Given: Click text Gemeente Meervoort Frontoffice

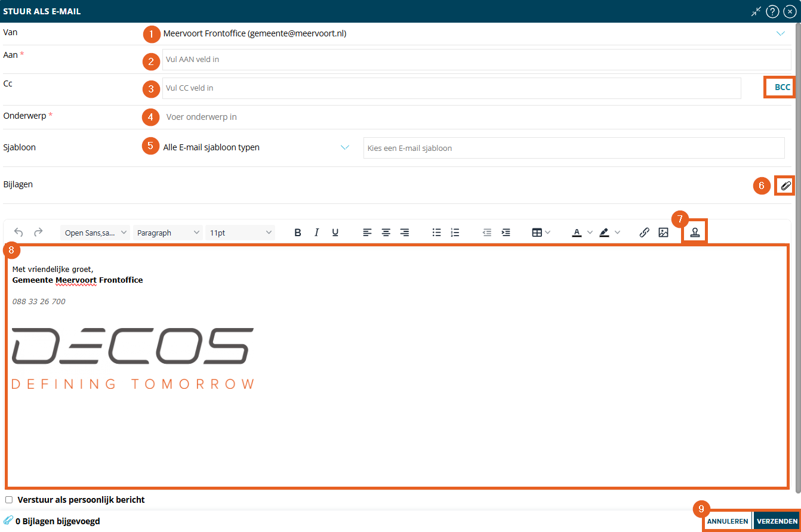Looking at the screenshot, I should [78, 280].
